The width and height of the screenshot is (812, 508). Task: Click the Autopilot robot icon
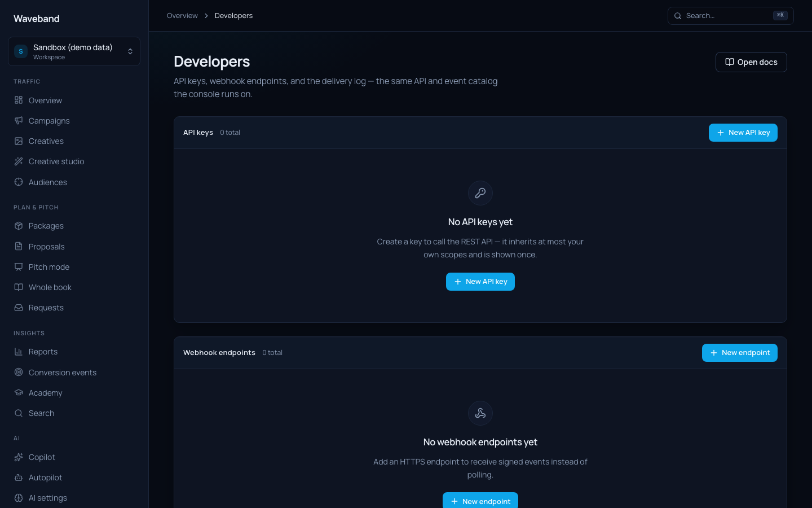click(x=19, y=478)
